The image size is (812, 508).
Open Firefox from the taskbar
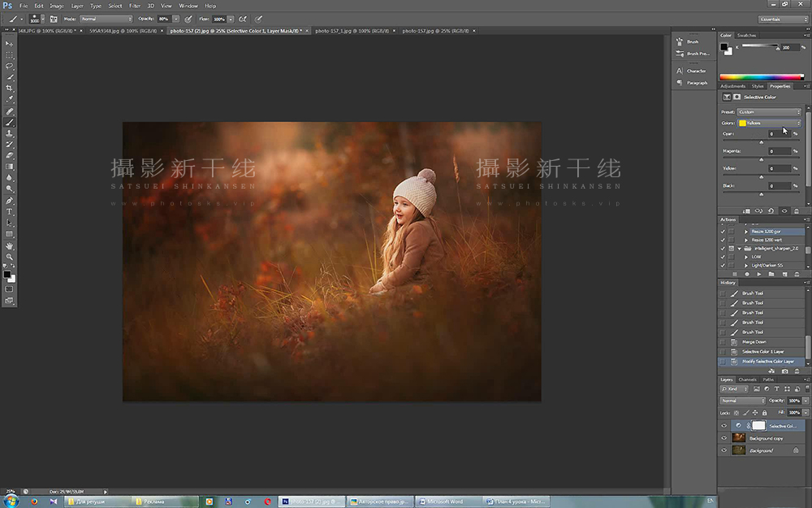click(34, 501)
